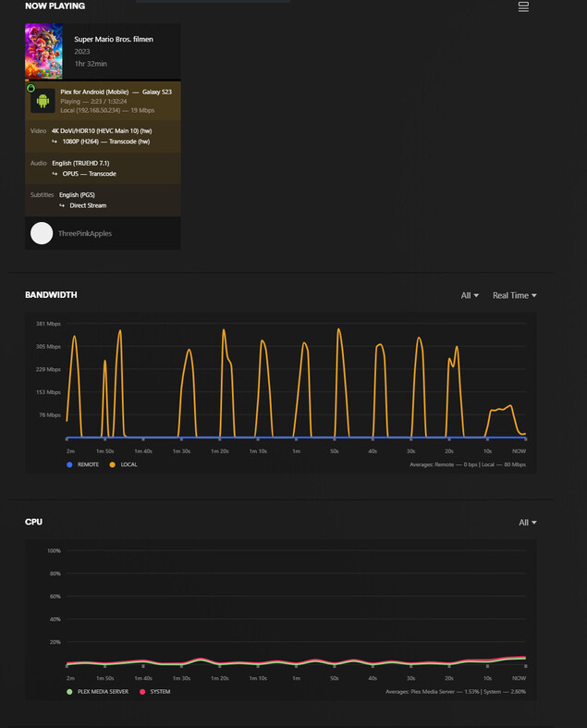This screenshot has height=728, width=587.
Task: Click the '100%' CPU axis label
Action: tap(54, 550)
